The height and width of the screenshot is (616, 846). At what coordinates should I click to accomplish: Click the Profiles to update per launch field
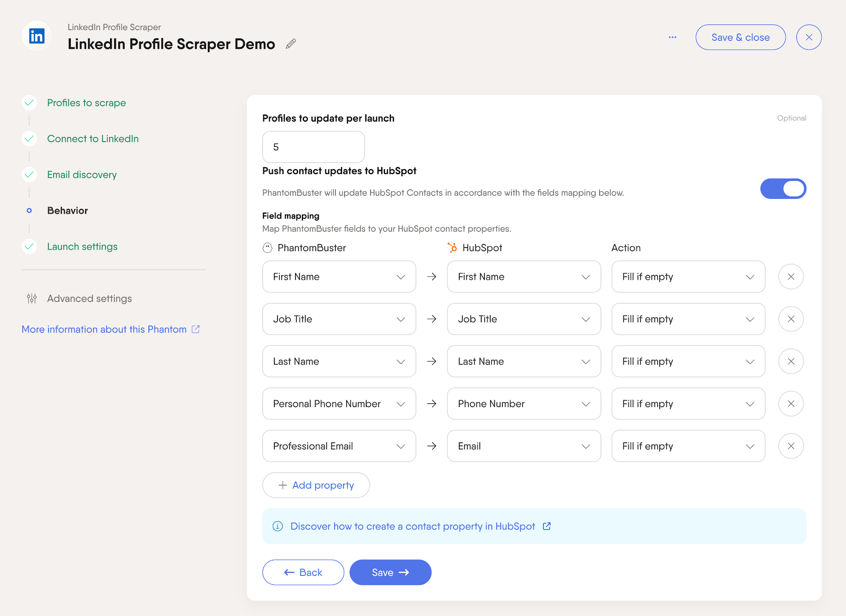coord(314,147)
